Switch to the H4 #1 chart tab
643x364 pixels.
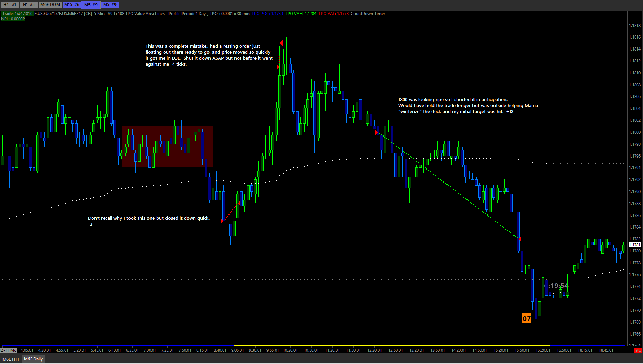click(x=10, y=5)
